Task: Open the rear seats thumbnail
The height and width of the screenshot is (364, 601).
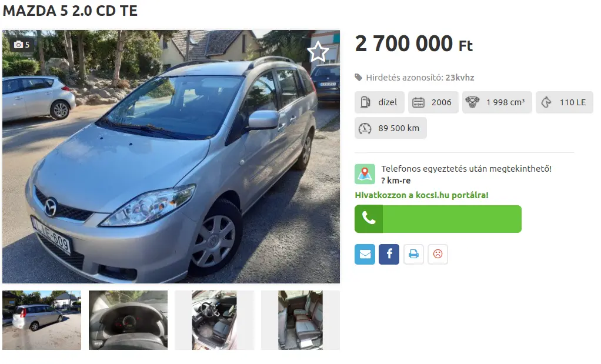Action: [300, 320]
